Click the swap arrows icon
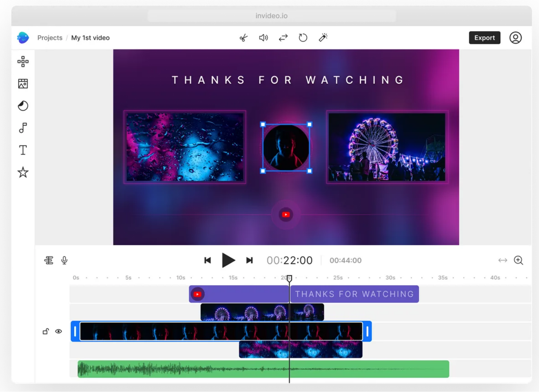The width and height of the screenshot is (539, 392). coord(283,38)
